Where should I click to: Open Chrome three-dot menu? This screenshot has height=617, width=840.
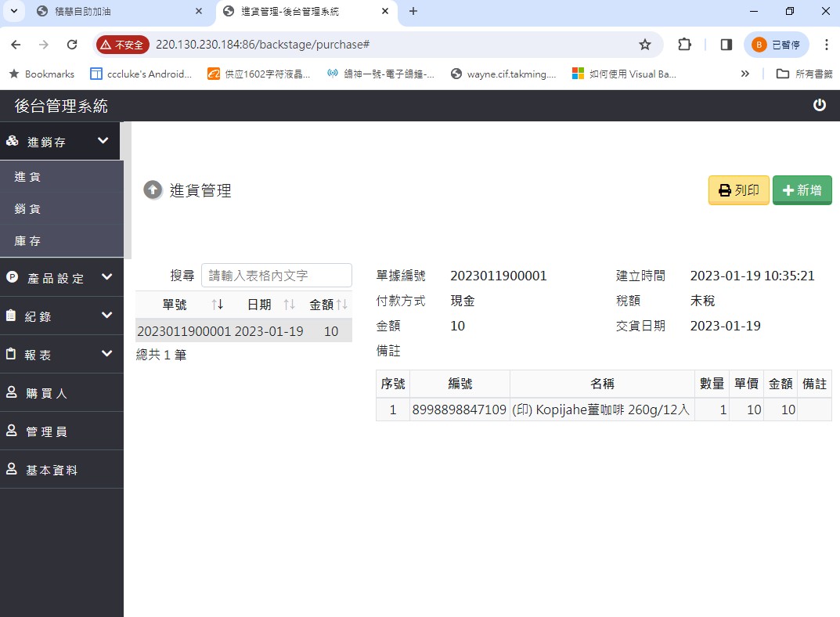coord(827,45)
